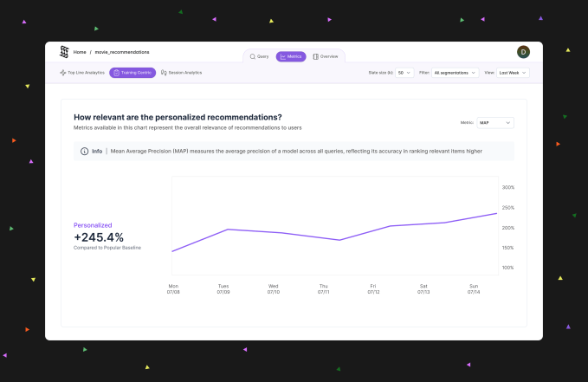Click the Top Line Analytics sparkle icon
Viewport: 588px width, 382px height.
click(x=63, y=73)
